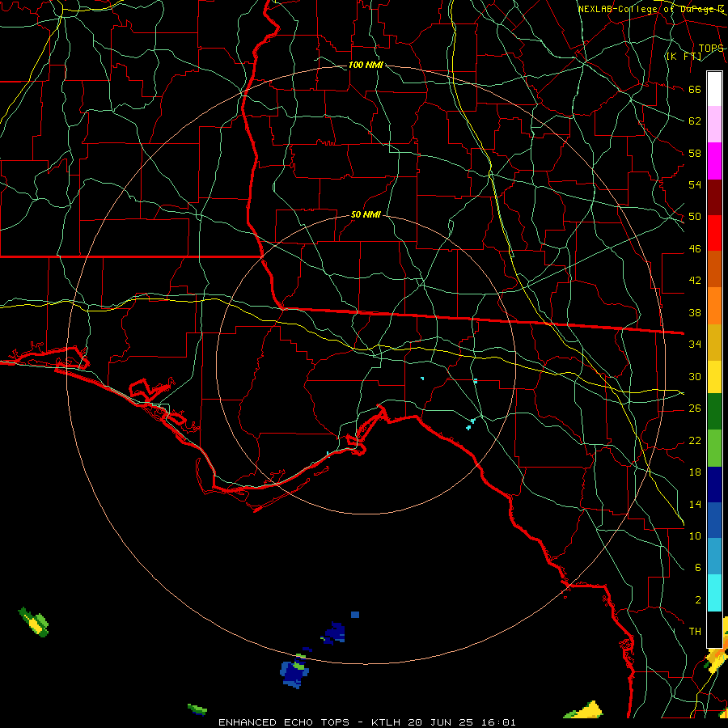728x728 pixels.
Task: Click the 14 value on the legend scale
Action: [x=695, y=504]
